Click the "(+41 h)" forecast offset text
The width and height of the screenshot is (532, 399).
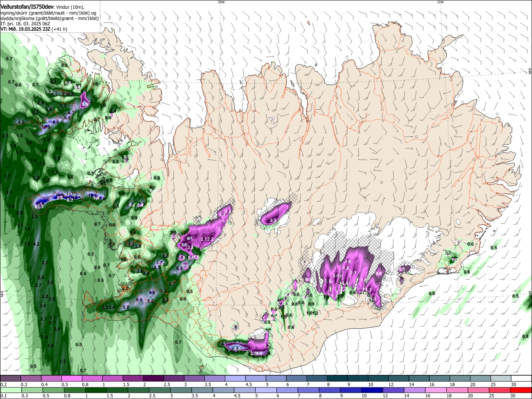point(59,29)
